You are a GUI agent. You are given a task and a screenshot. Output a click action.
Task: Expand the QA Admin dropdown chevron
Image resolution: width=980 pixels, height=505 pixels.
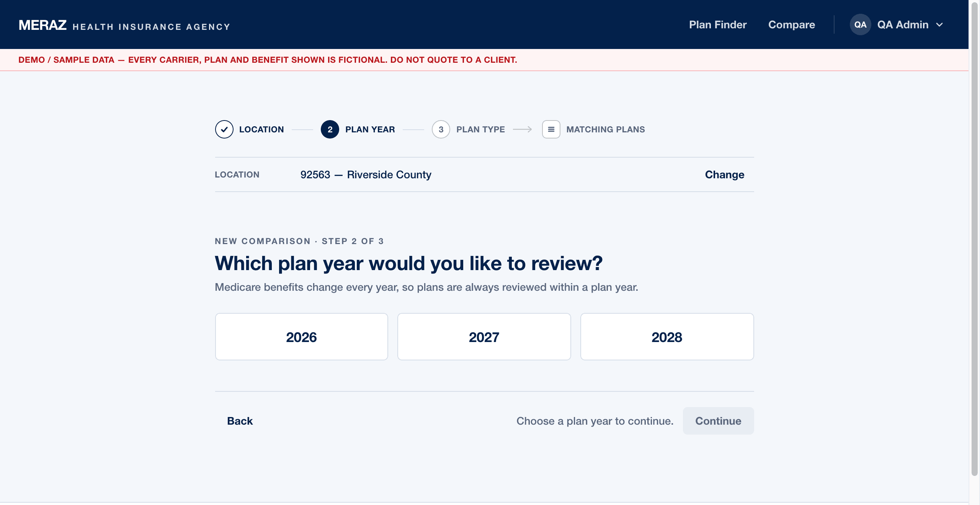939,25
